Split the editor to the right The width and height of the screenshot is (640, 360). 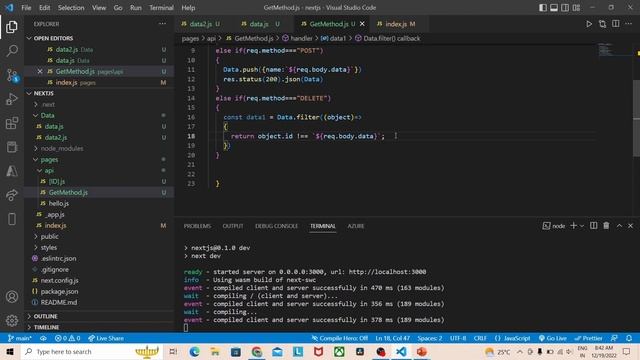click(616, 24)
